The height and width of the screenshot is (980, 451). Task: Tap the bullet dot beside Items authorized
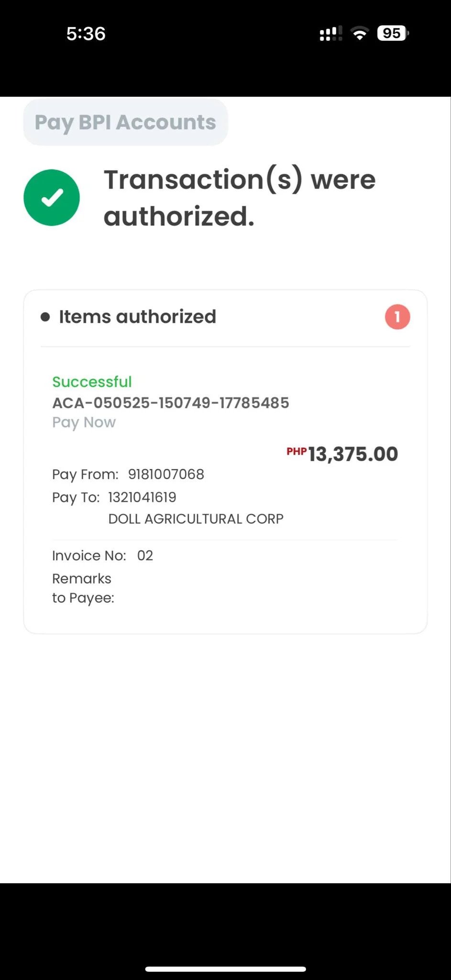tap(45, 317)
